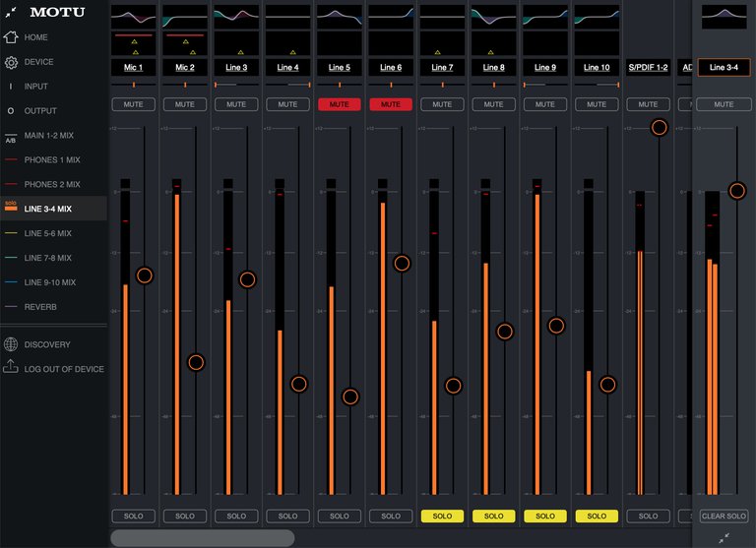Click the bottom-right shrink arrows icon
This screenshot has width=756, height=548.
click(724, 537)
